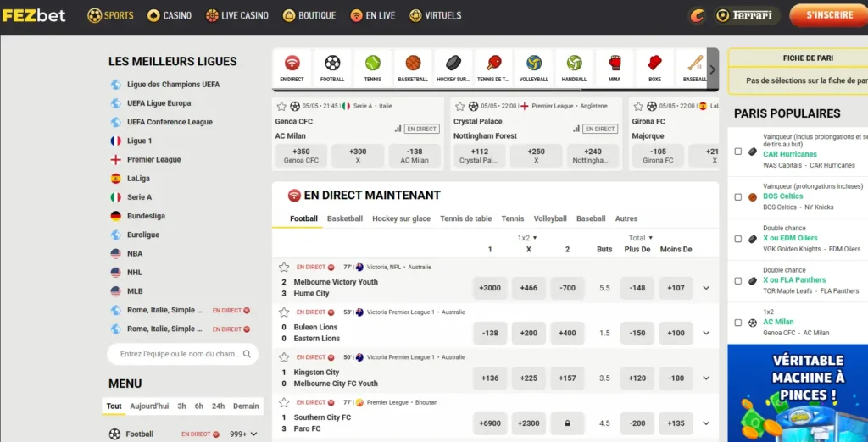Bet -138 on AC Milan
Image resolution: width=868 pixels, height=442 pixels.
(415, 156)
